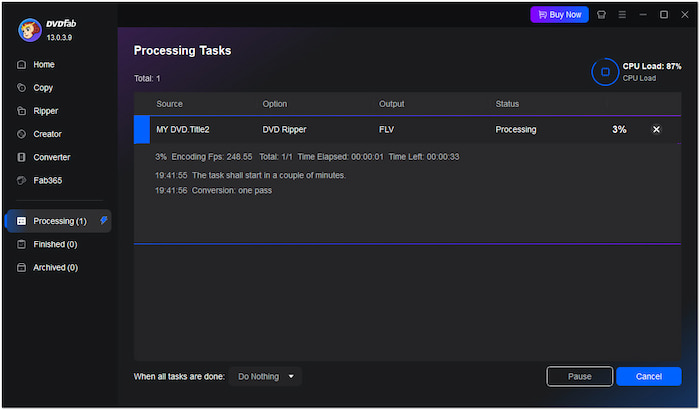Open the Copy module
700x410 pixels.
point(43,88)
